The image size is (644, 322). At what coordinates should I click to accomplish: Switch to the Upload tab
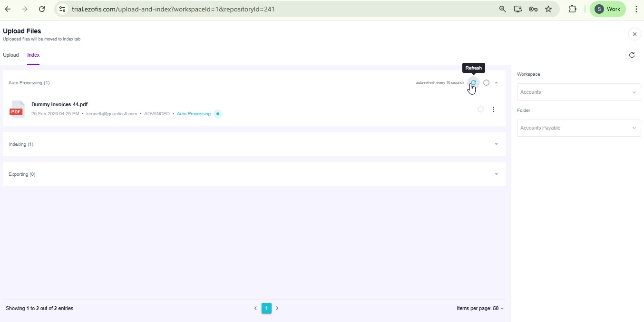coord(11,55)
